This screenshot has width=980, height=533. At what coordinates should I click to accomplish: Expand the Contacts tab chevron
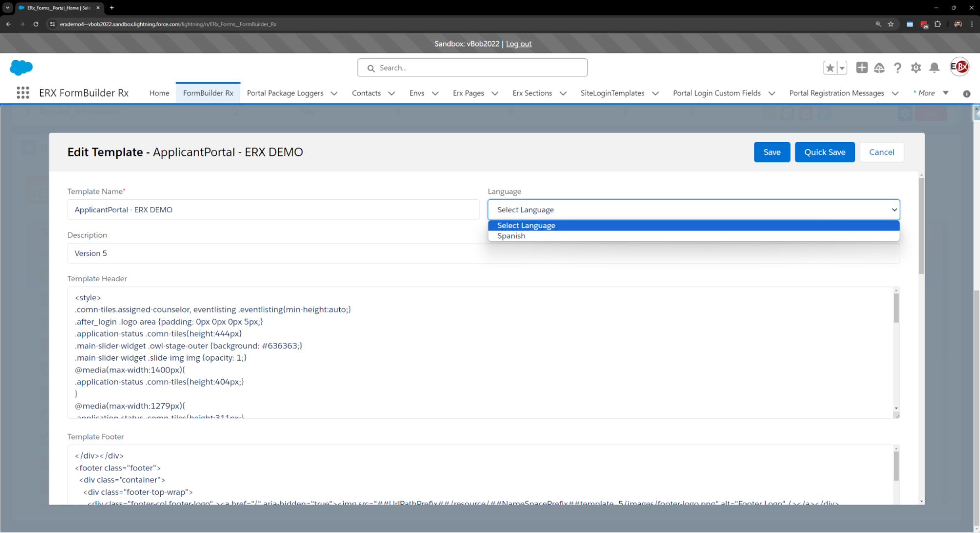pyautogui.click(x=391, y=94)
